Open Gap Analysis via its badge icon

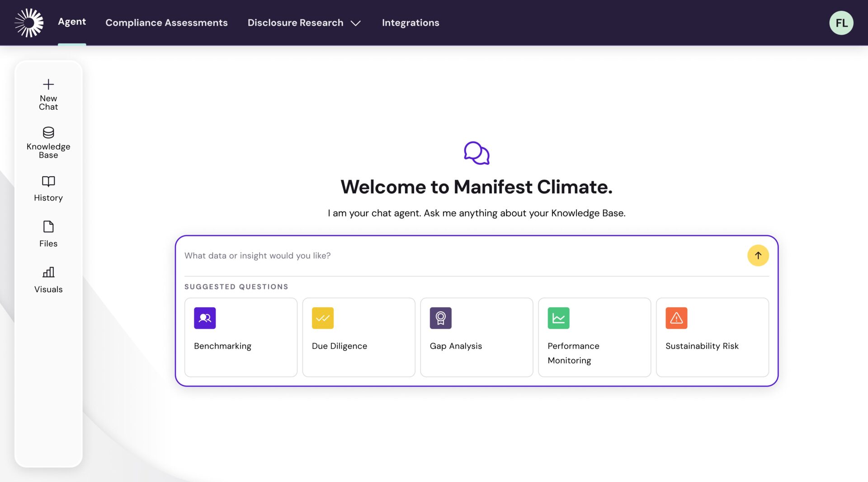coord(440,318)
